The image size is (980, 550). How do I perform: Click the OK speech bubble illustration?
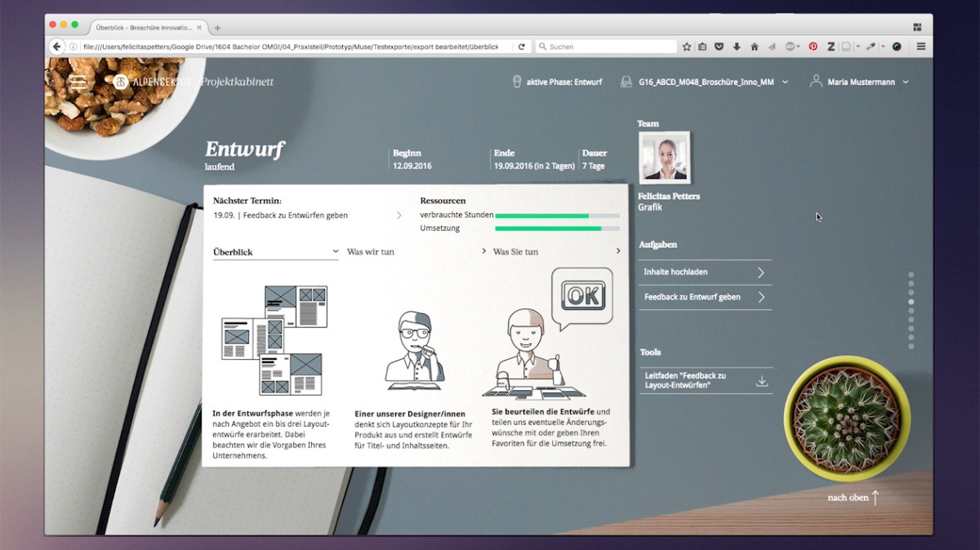tap(582, 297)
